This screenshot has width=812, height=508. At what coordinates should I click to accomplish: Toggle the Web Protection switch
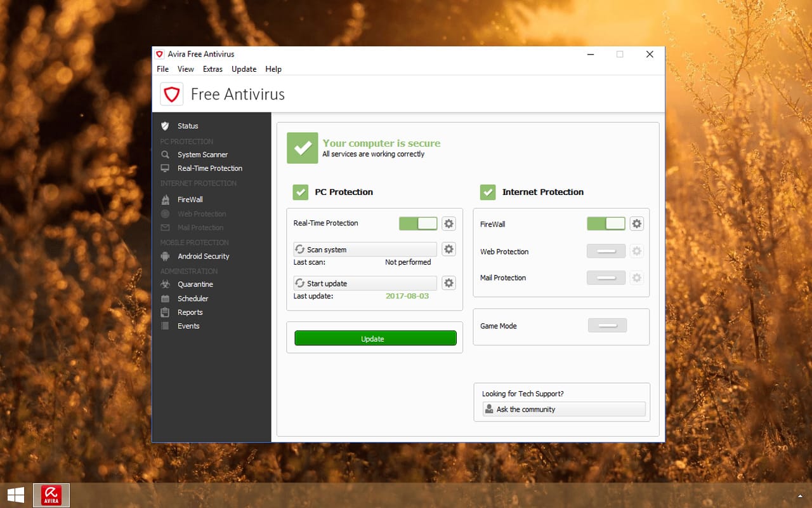606,251
